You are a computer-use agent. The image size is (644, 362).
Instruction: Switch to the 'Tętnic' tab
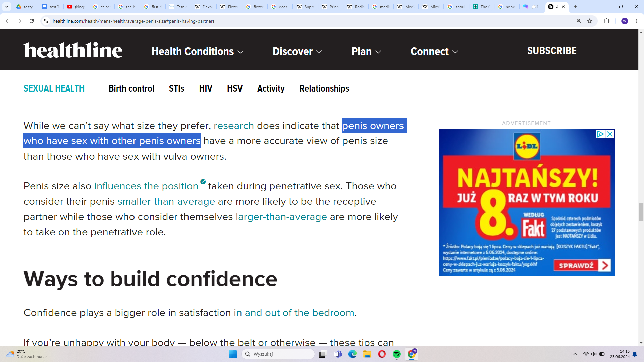(178, 7)
